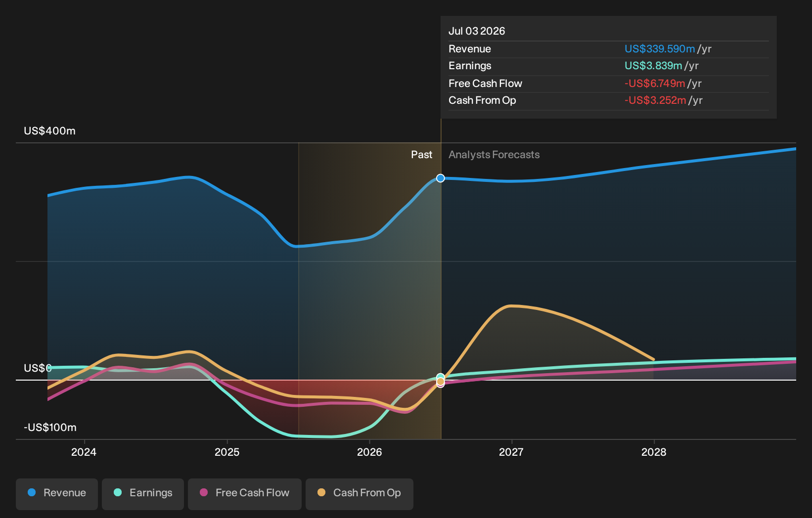The height and width of the screenshot is (518, 812).
Task: Click the Earnings row label in tooltip
Action: tap(470, 66)
